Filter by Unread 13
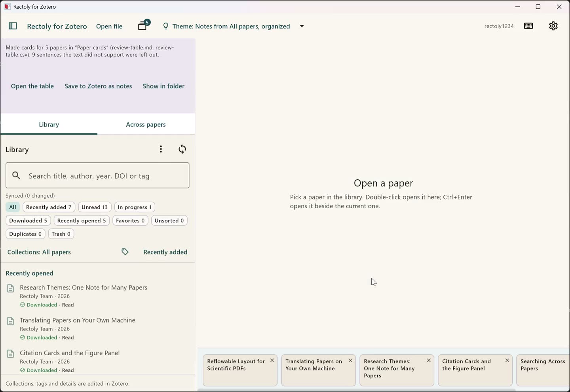 pos(95,207)
